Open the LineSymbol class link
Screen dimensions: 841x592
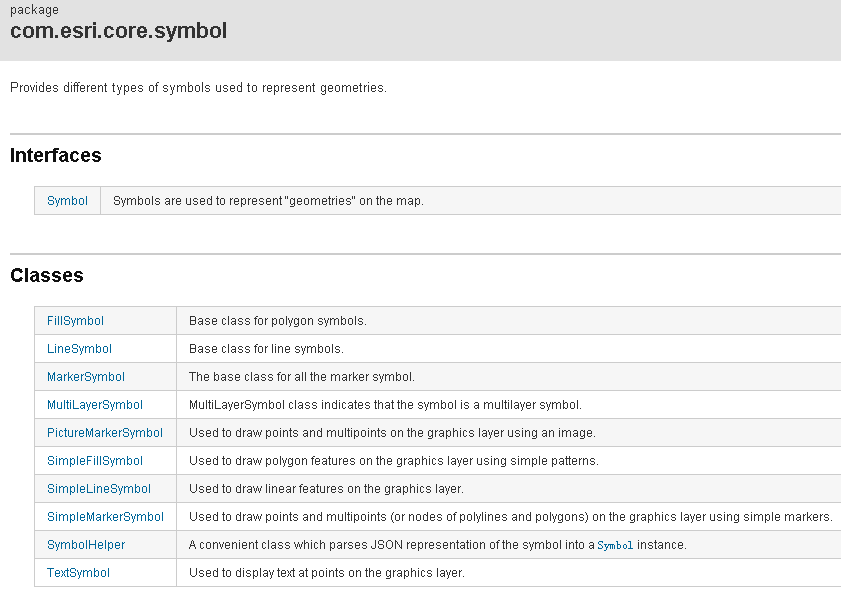click(79, 349)
